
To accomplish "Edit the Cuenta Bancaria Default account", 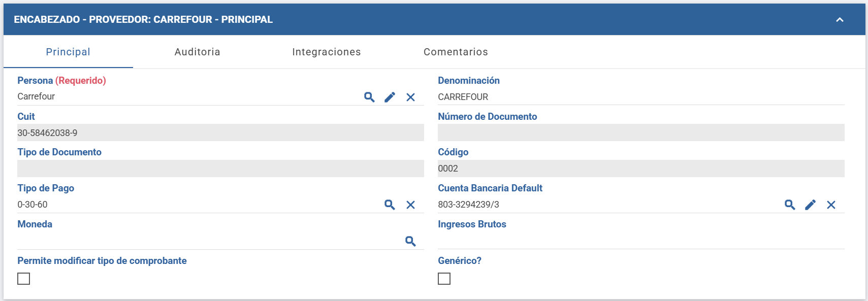I will coord(810,205).
